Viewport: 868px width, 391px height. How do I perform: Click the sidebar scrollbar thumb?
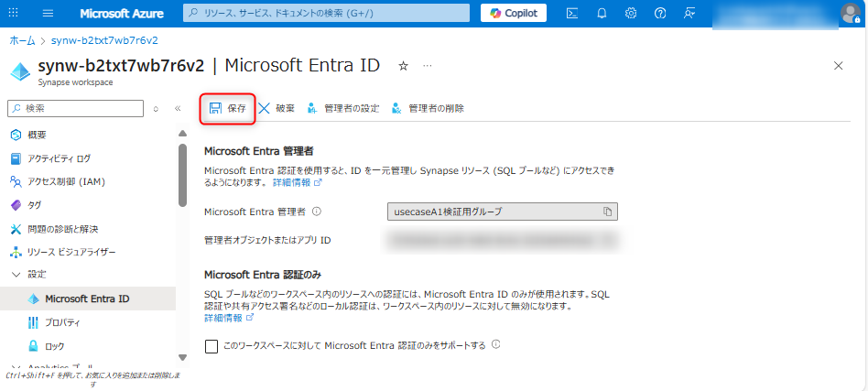pos(183,175)
